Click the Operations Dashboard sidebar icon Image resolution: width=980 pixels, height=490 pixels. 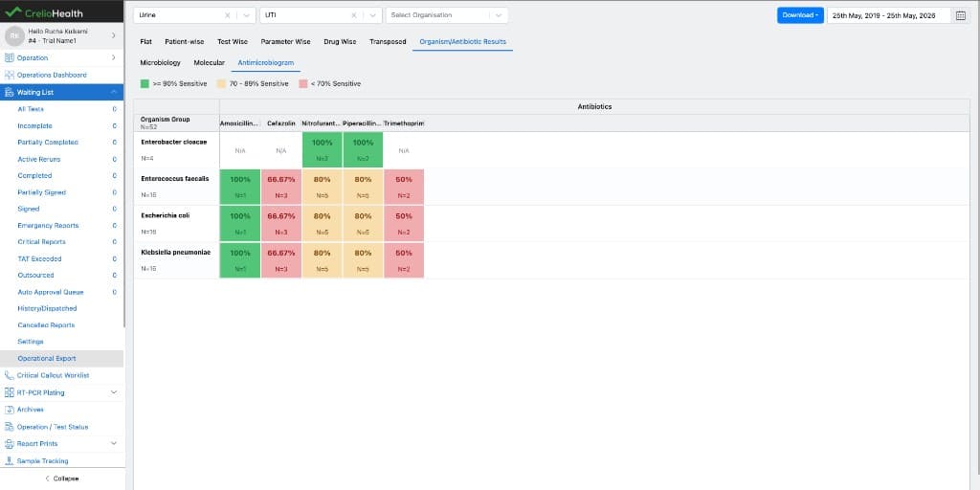pyautogui.click(x=10, y=75)
